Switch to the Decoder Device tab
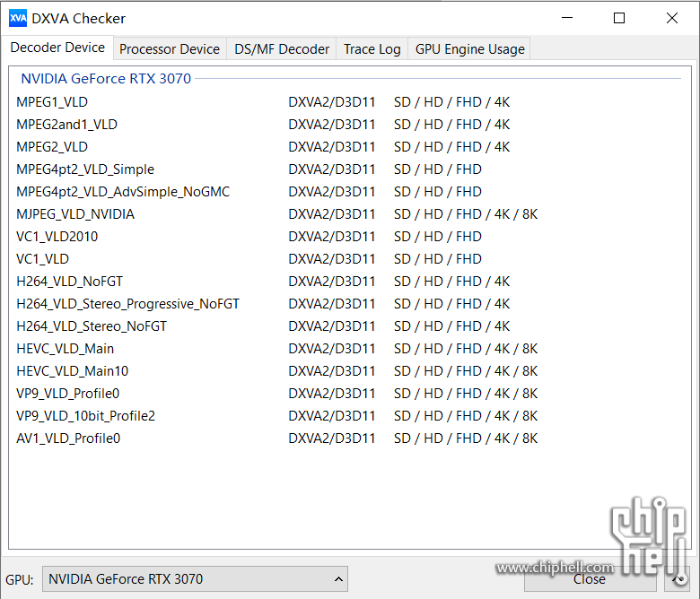 coord(57,48)
